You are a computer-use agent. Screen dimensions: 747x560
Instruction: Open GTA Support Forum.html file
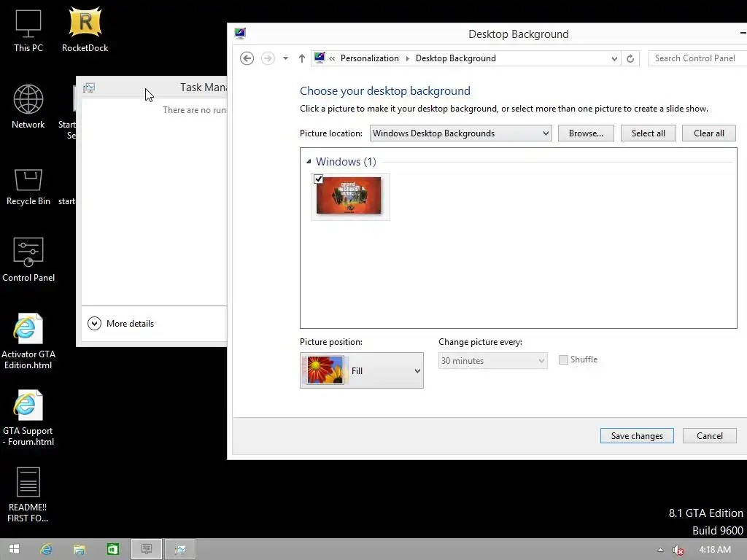click(28, 418)
